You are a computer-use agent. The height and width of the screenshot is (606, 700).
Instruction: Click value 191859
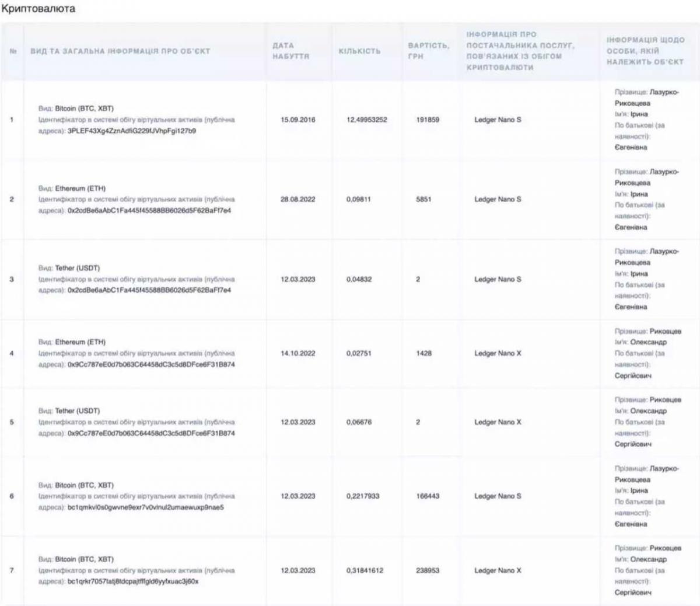pos(428,120)
